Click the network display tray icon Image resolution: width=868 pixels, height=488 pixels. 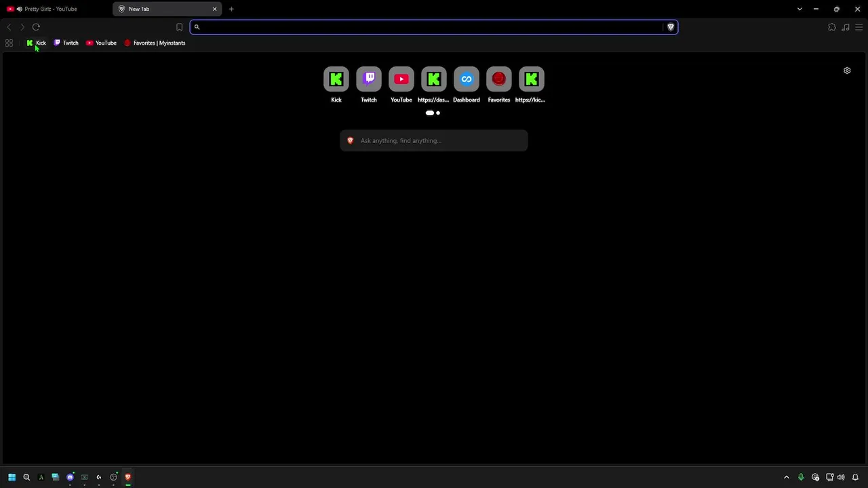coord(829,477)
